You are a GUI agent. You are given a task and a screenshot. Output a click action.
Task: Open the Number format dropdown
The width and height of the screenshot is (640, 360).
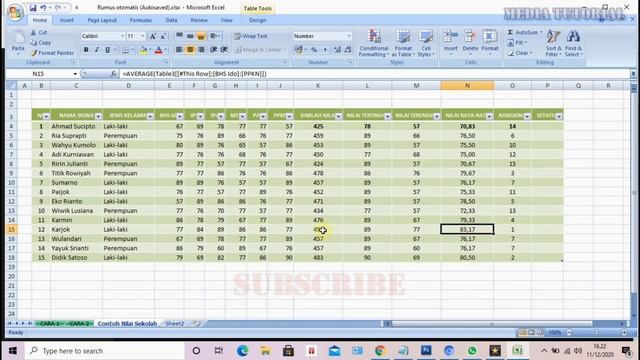point(349,36)
